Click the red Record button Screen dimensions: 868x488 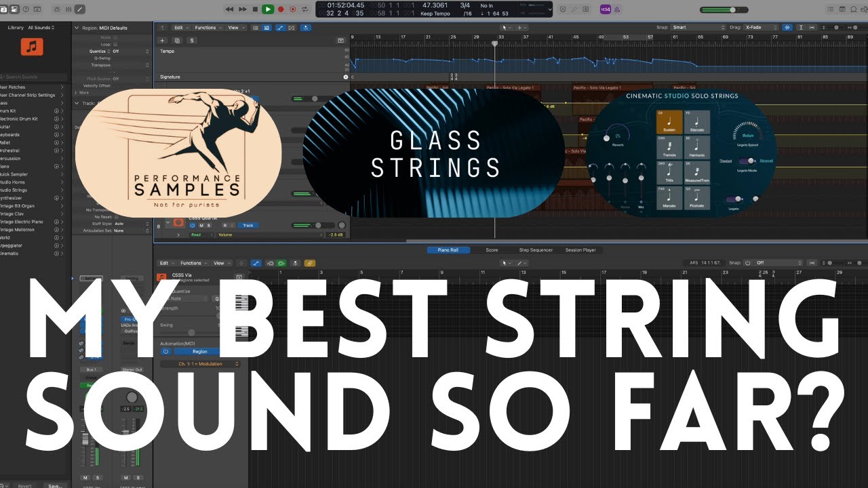click(281, 9)
